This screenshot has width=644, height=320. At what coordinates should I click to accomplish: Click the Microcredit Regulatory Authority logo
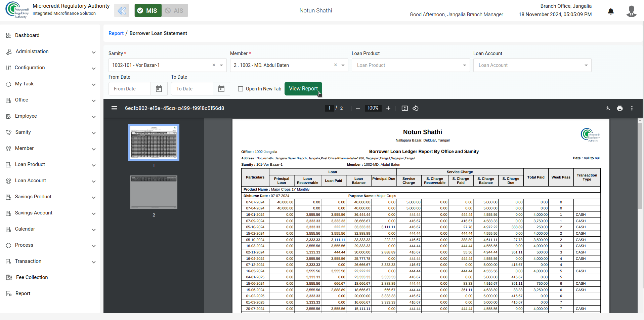(17, 10)
